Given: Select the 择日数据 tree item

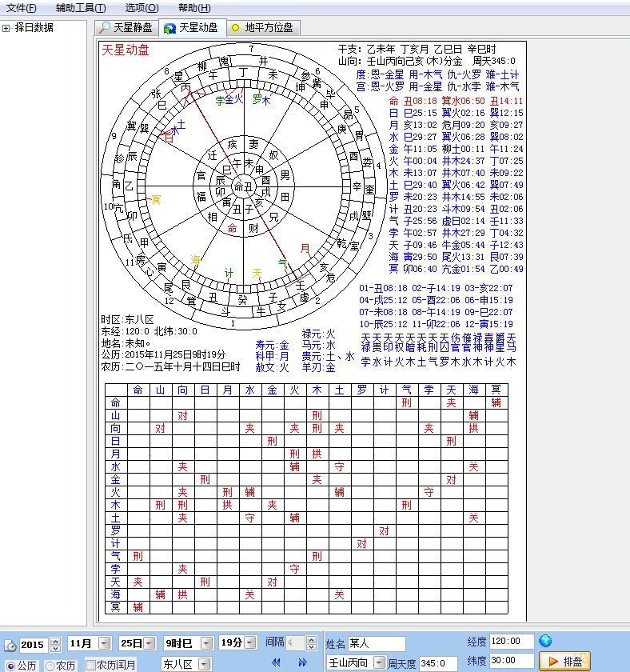Looking at the screenshot, I should click(34, 28).
